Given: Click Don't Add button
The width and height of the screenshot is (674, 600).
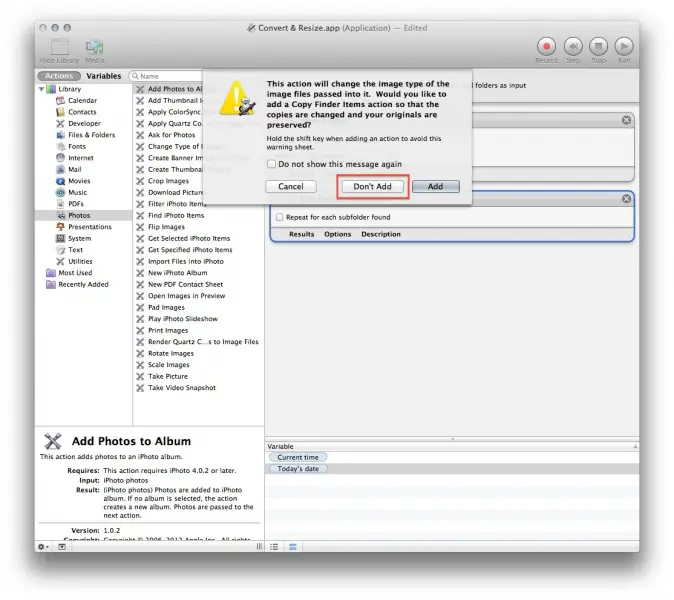Looking at the screenshot, I should click(373, 187).
